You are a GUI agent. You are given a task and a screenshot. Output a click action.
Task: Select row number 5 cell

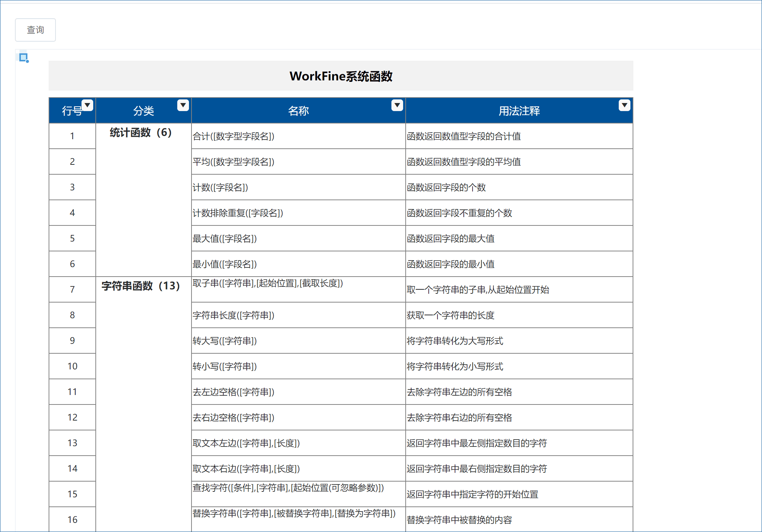(72, 239)
